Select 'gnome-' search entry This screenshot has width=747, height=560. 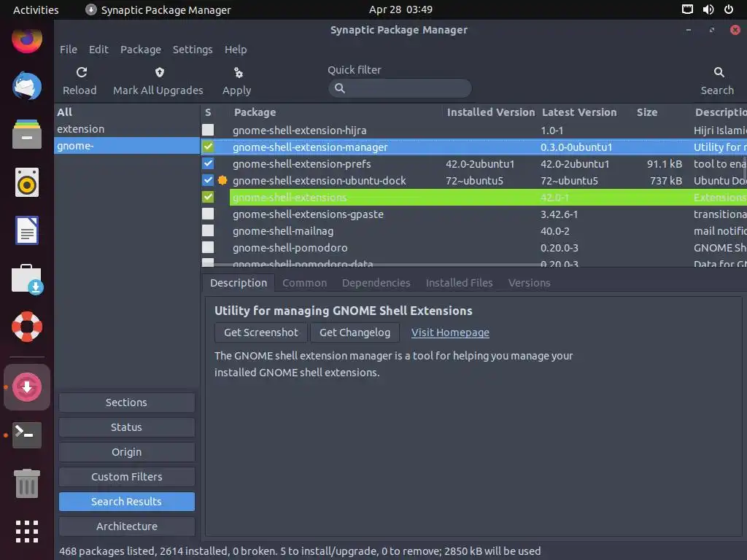click(127, 146)
